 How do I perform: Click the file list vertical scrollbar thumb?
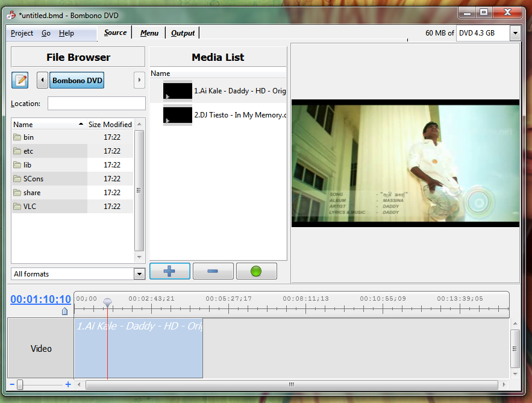tap(139, 190)
